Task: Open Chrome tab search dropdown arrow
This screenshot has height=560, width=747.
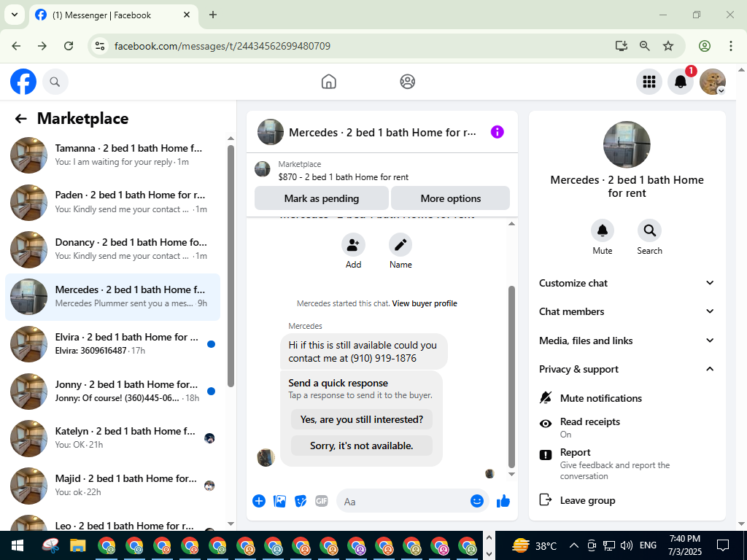Action: tap(15, 15)
